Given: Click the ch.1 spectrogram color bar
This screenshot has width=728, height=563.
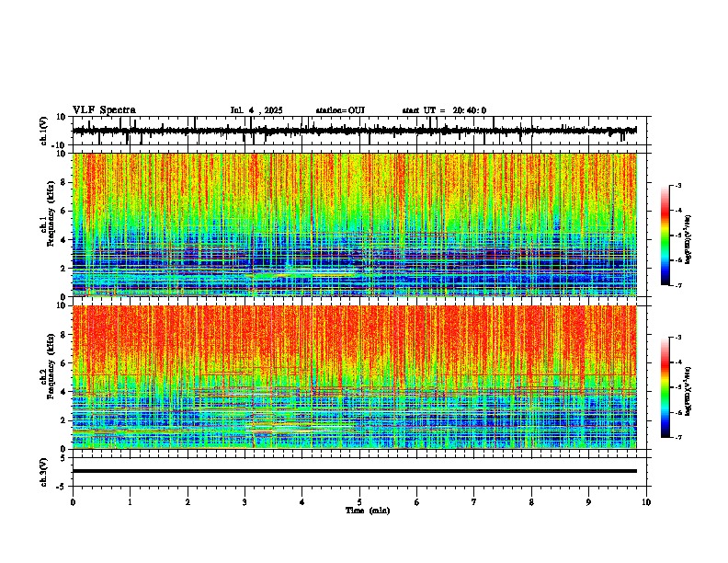Looking at the screenshot, I should [665, 236].
